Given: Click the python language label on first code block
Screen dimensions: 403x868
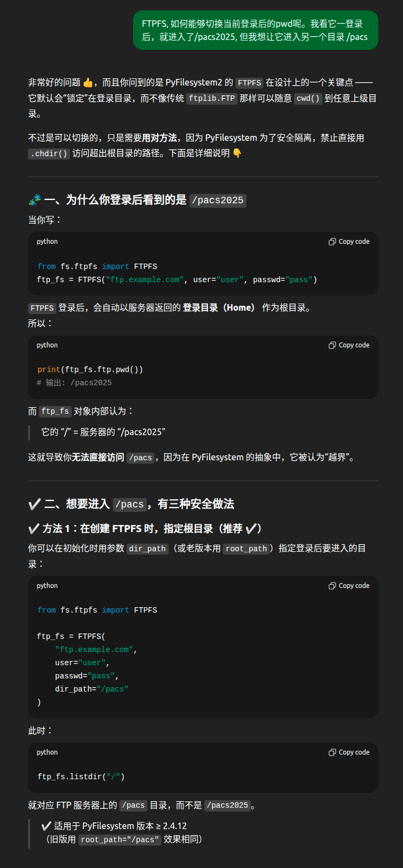Looking at the screenshot, I should (x=47, y=241).
